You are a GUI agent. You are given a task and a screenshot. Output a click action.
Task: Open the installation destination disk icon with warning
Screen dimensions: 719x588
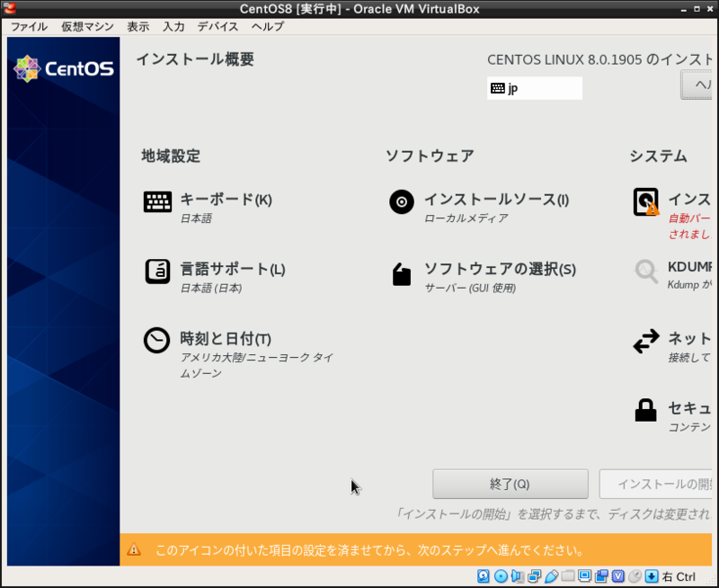click(x=646, y=201)
